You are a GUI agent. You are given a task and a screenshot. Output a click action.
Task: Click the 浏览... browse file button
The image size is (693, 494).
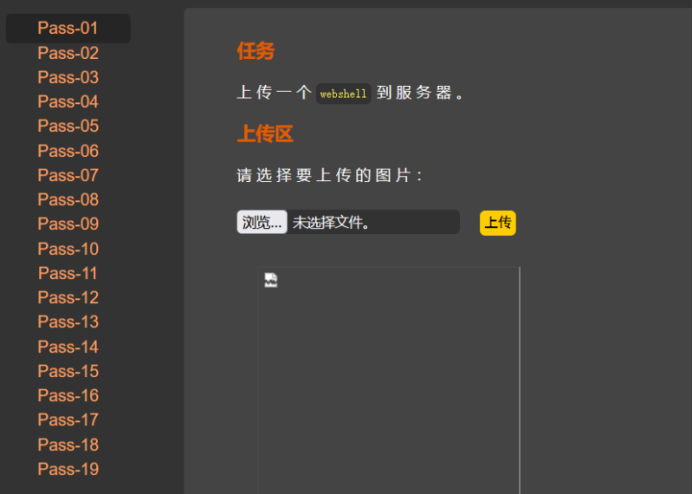point(262,222)
